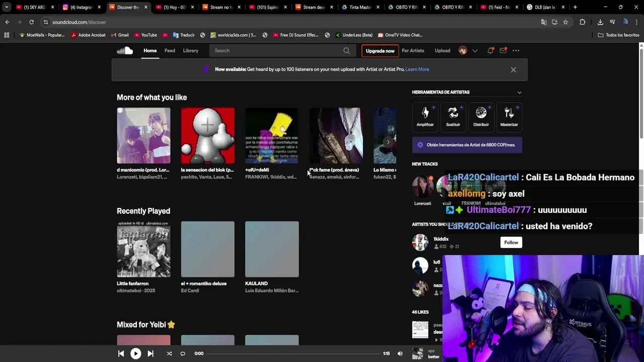Click the address bar URL
Image resolution: width=644 pixels, height=362 pixels.
[x=79, y=22]
